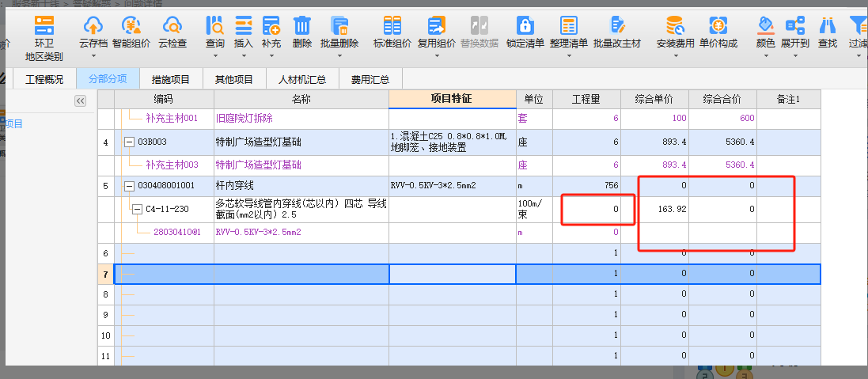Image resolution: width=868 pixels, height=379 pixels.
Task: Switch to the 人材机汇总 tab
Action: coord(302,79)
